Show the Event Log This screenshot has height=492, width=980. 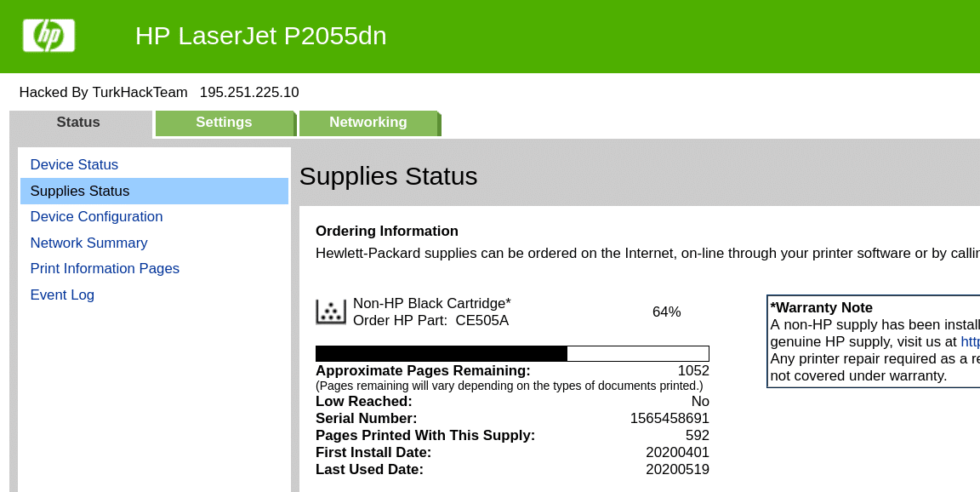pyautogui.click(x=62, y=295)
